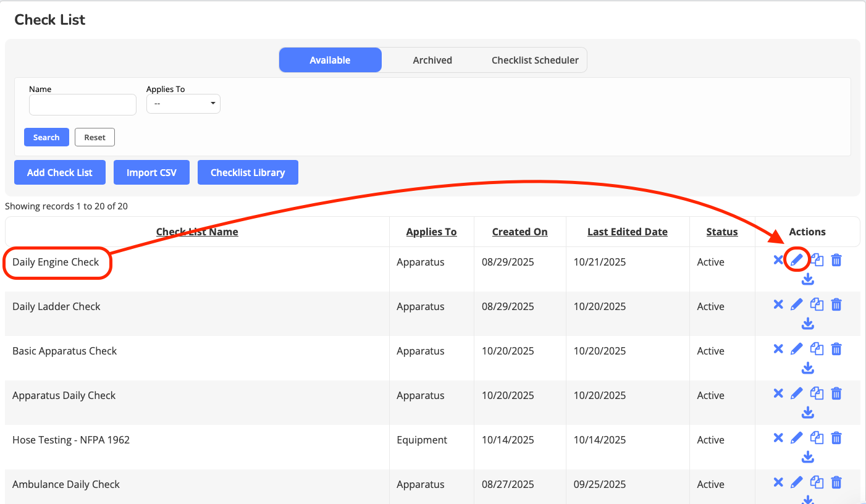The width and height of the screenshot is (866, 504).
Task: Click the edit pencil for Daily Engine Check
Action: [x=797, y=261]
